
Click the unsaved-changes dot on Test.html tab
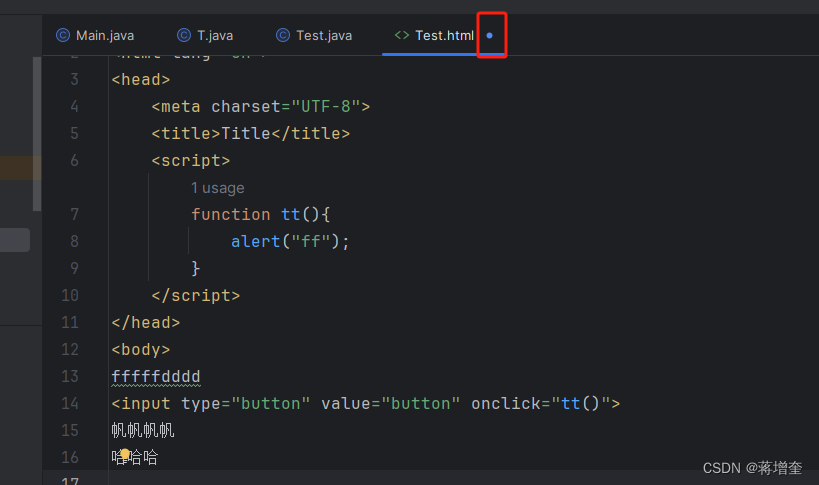click(x=489, y=36)
